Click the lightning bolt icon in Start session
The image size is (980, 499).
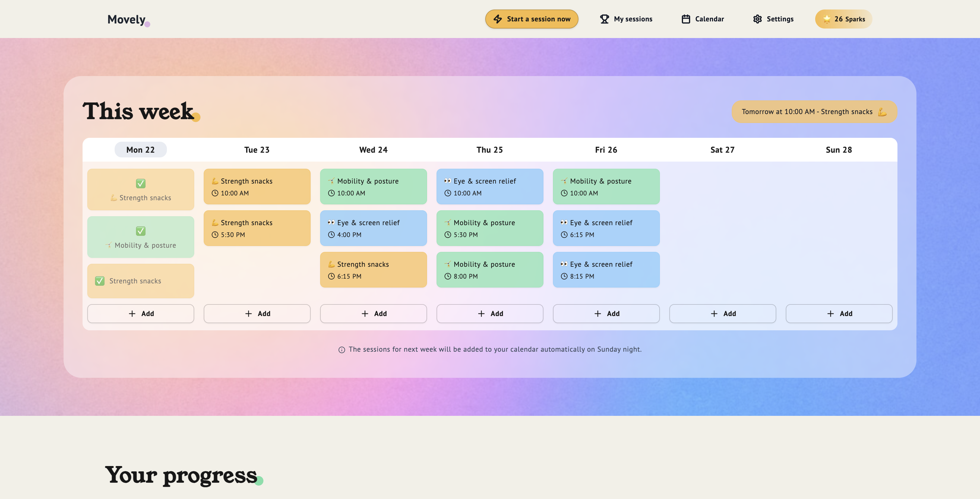(x=498, y=19)
